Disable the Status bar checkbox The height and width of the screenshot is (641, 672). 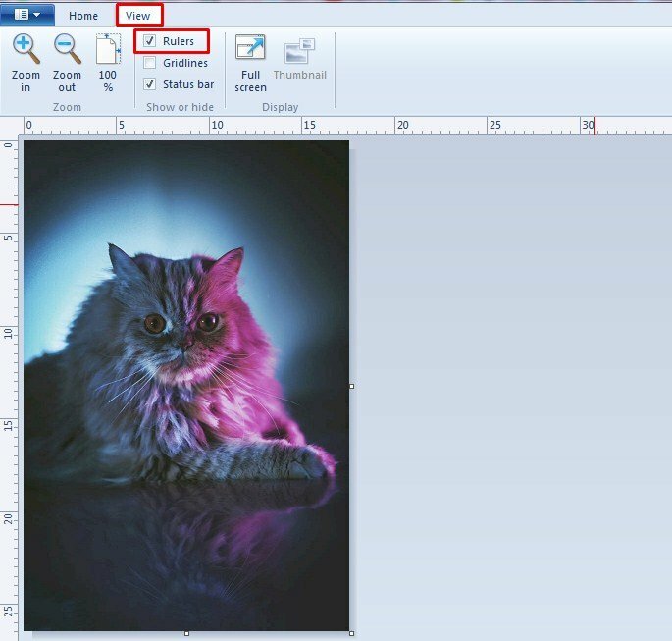tap(150, 84)
